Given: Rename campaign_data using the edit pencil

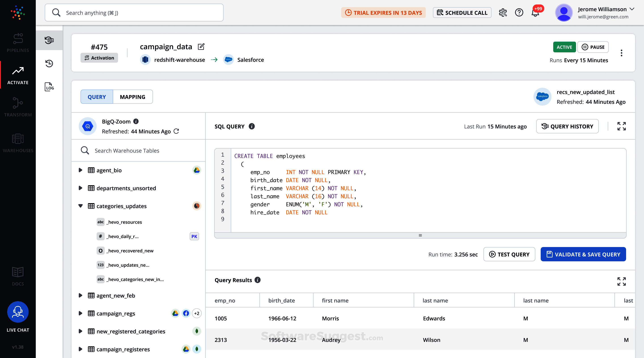Looking at the screenshot, I should point(201,47).
